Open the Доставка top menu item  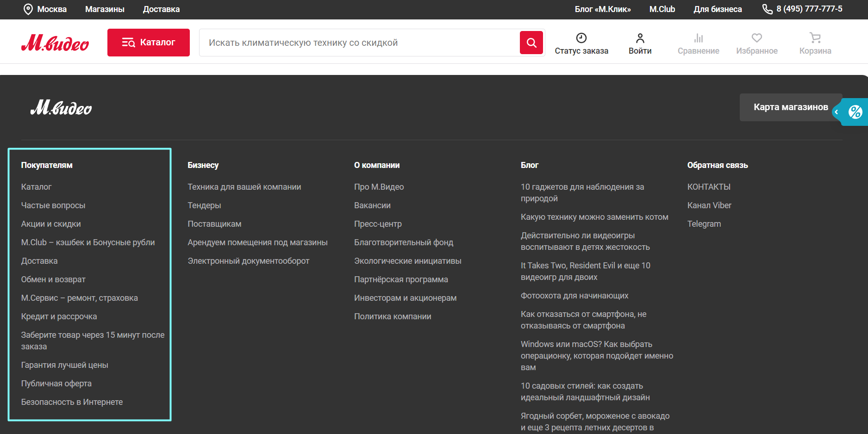(x=161, y=9)
